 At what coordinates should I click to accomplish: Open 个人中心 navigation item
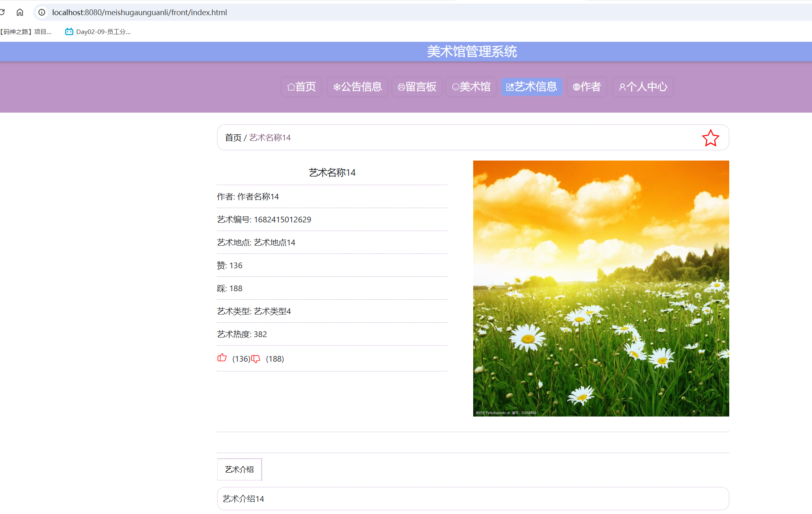point(643,87)
